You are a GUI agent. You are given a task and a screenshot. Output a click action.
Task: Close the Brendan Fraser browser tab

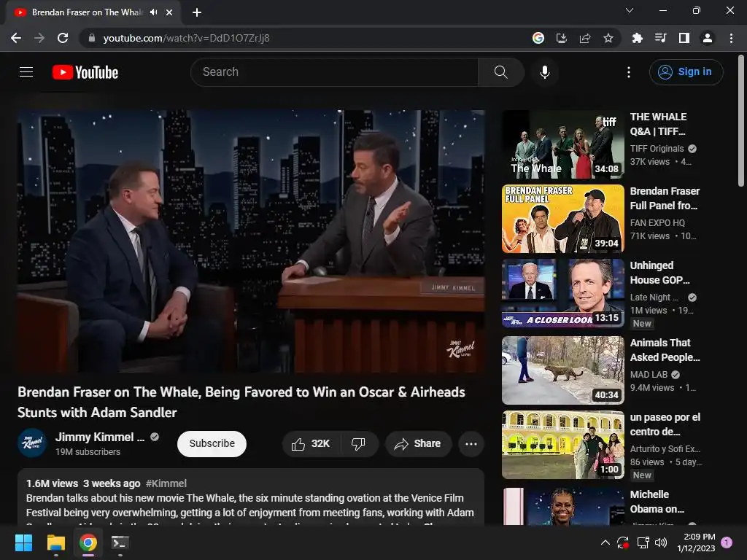(x=169, y=12)
